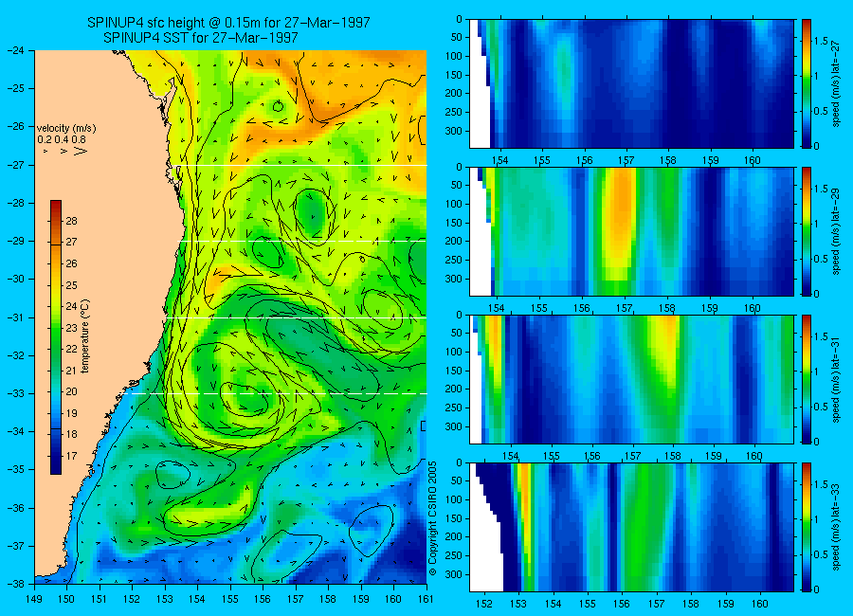Click the subtitle 'SPINUP4 SST for 27-Mar-1997'

(x=200, y=38)
